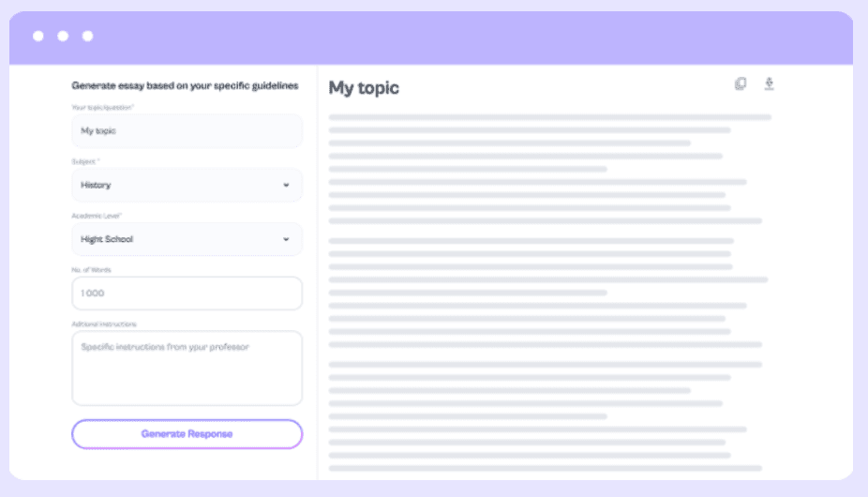Click the Subject field label
The image size is (868, 497).
pyautogui.click(x=85, y=162)
